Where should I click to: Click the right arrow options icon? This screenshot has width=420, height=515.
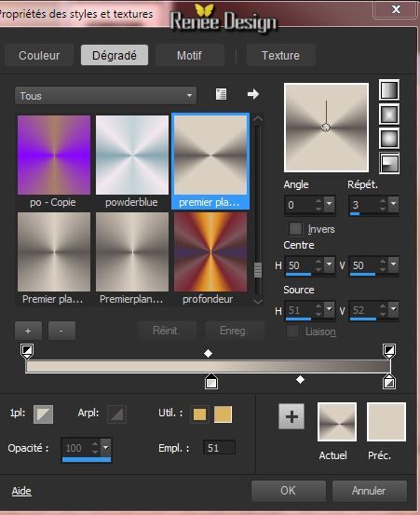(253, 94)
